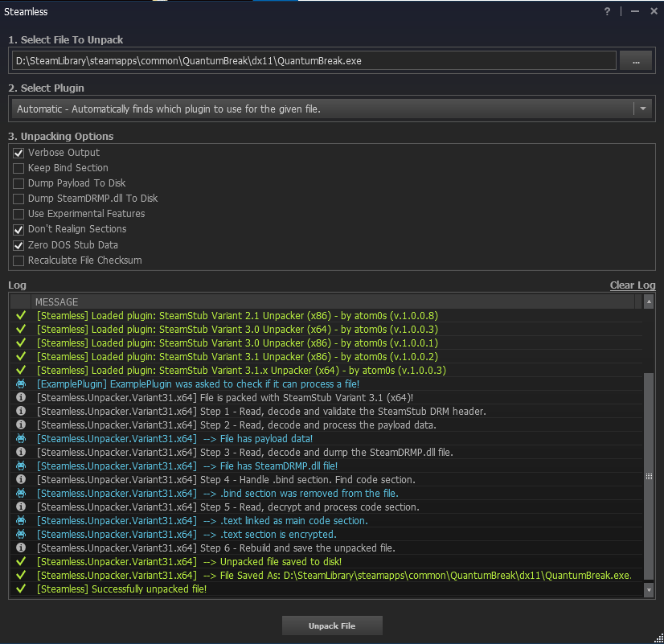
Task: Click the checkmark beside "Unpacked file saved to disk!"
Action: [20, 561]
